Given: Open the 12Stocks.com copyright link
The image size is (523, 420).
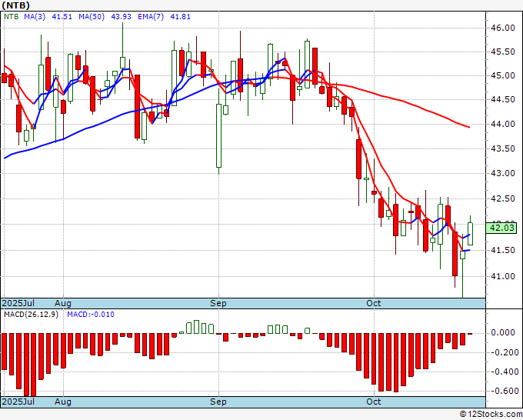Looking at the screenshot, I should click(x=491, y=415).
